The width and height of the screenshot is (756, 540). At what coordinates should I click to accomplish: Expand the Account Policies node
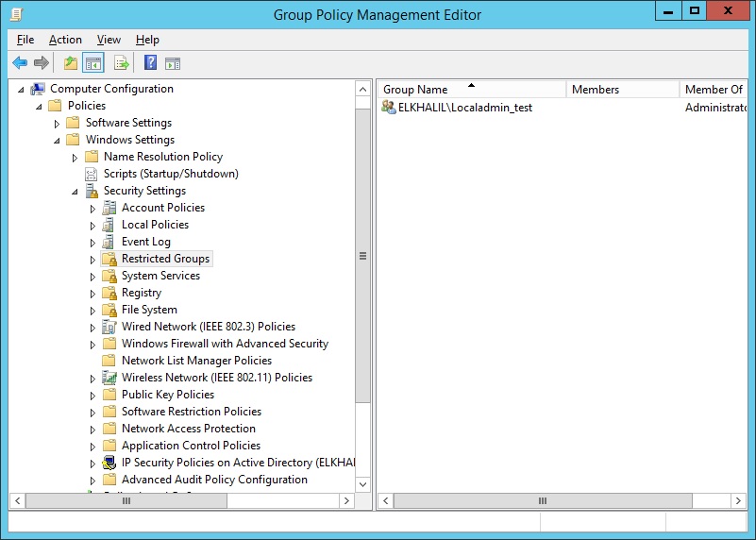coord(92,209)
